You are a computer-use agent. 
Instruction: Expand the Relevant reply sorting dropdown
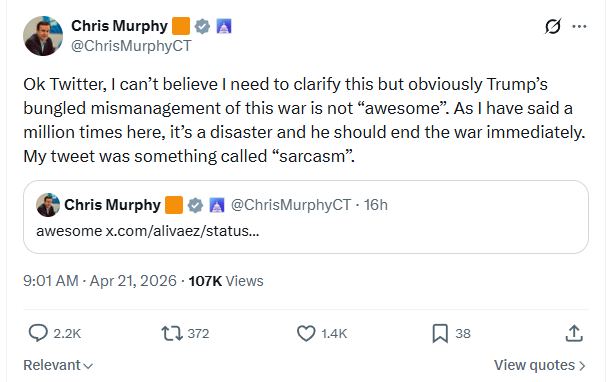pyautogui.click(x=58, y=365)
